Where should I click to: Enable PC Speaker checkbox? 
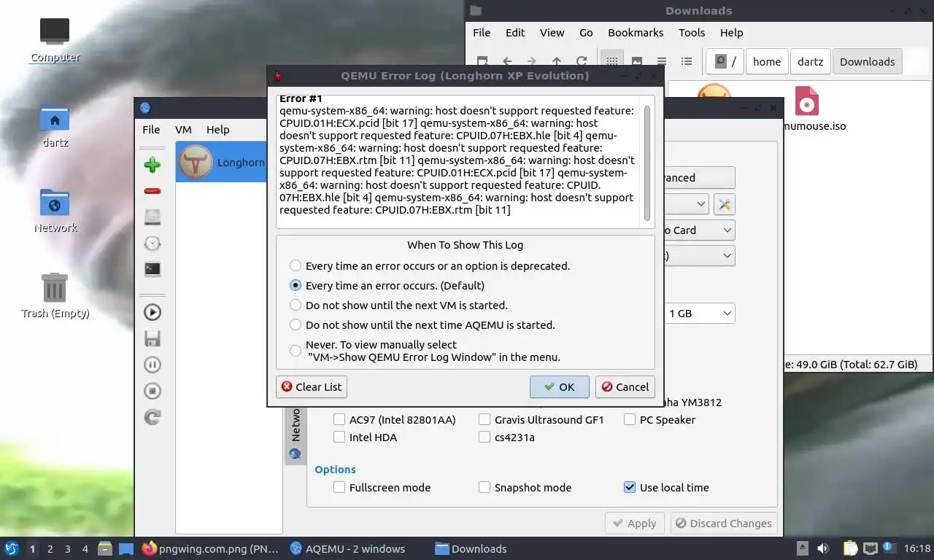click(x=660, y=420)
